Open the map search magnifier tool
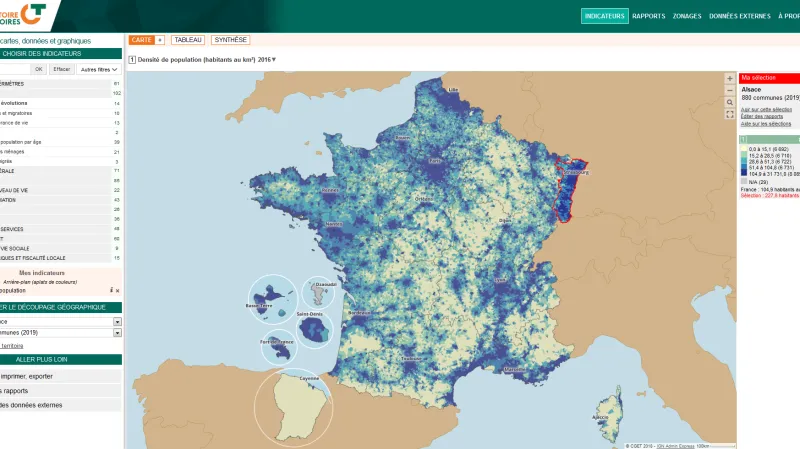The height and width of the screenshot is (449, 800). 730,103
